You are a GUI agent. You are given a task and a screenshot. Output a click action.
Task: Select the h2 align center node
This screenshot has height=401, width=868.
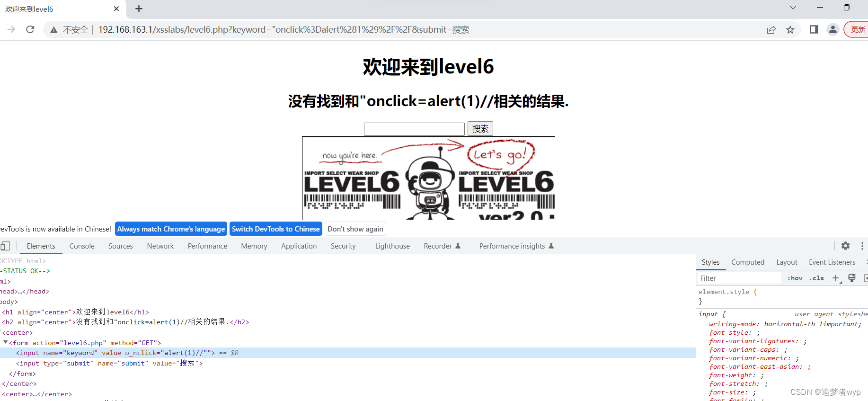pyautogui.click(x=125, y=322)
